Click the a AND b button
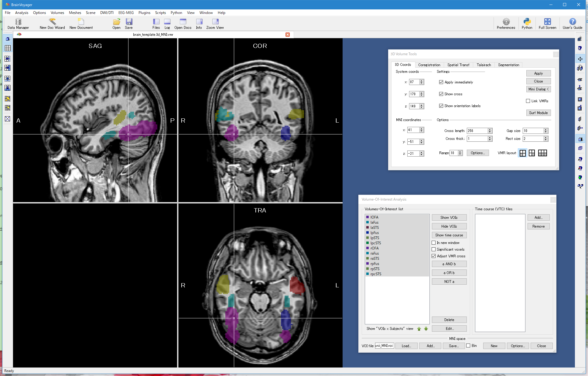 (449, 264)
